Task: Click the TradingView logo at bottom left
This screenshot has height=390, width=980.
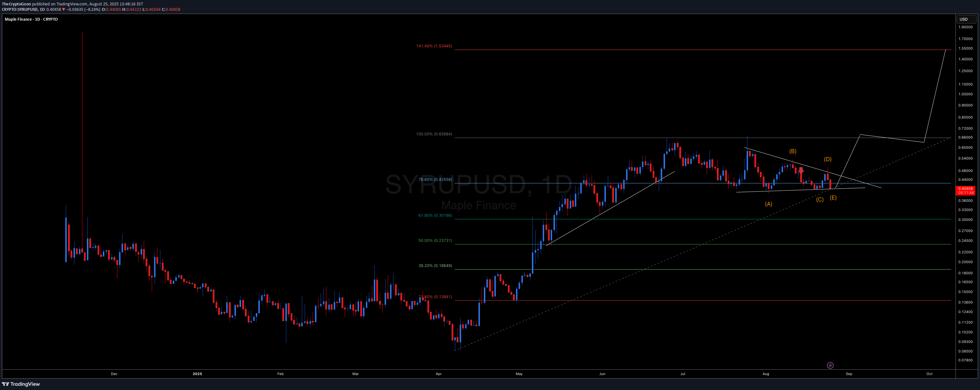Action: pos(21,384)
